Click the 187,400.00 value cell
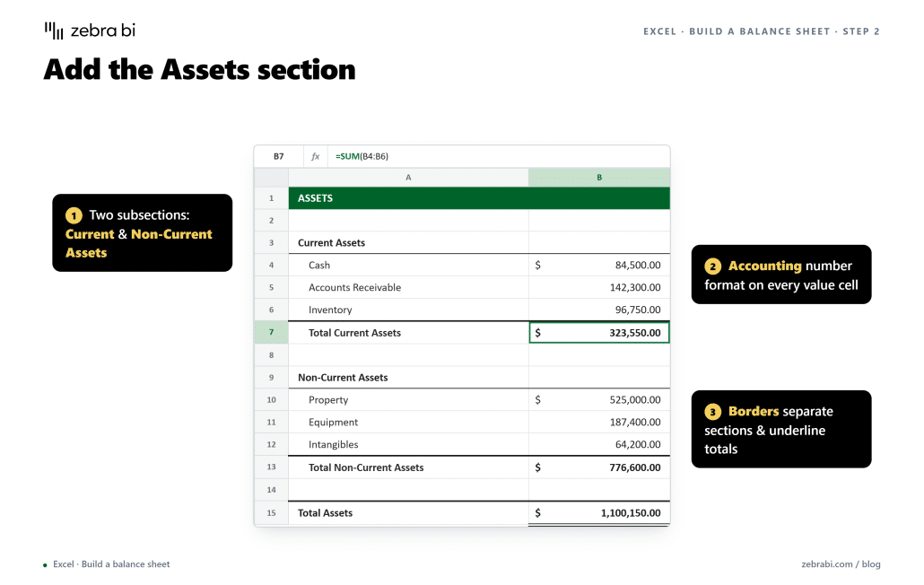924x585 pixels. [x=599, y=423]
